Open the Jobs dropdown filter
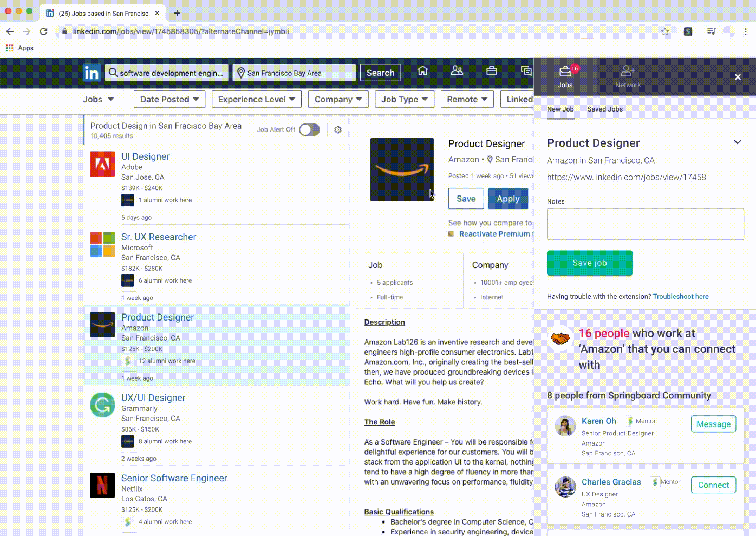The height and width of the screenshot is (536, 756). tap(99, 99)
